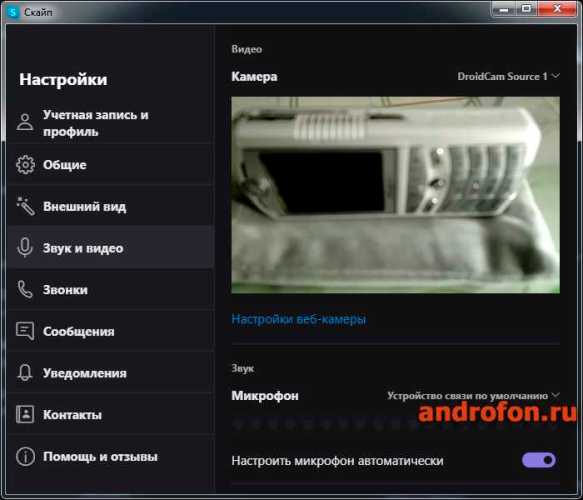Click the gear icon for Общие
This screenshot has width=583, height=500.
tap(25, 164)
